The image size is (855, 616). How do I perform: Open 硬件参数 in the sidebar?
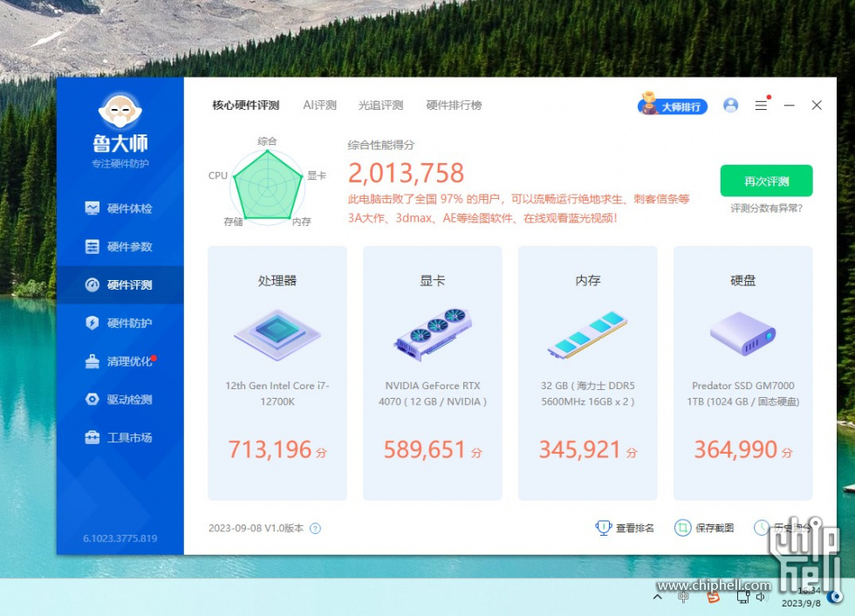[120, 246]
